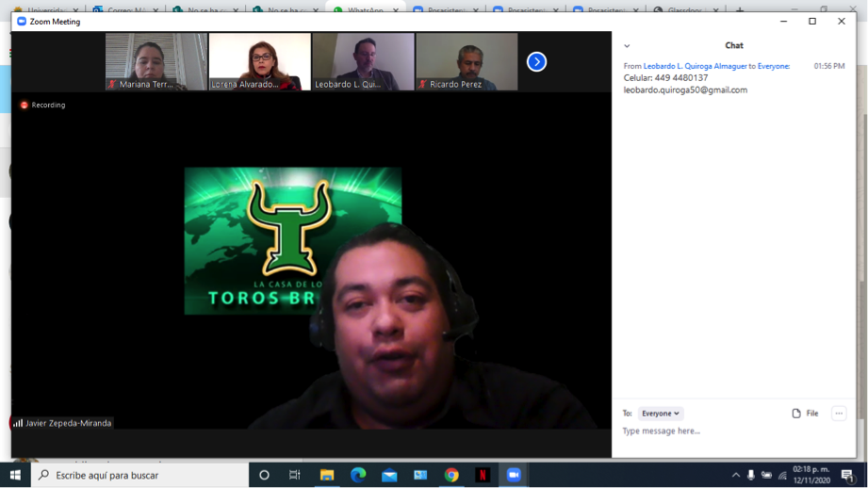Screen dimensions: 868x488
Task: Minimize the Zoom Meeting window
Action: [783, 21]
